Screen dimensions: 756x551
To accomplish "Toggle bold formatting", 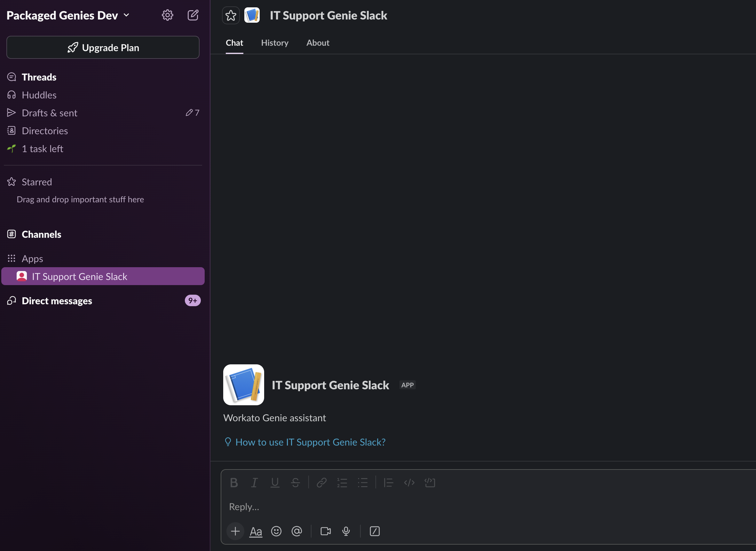I will point(234,482).
